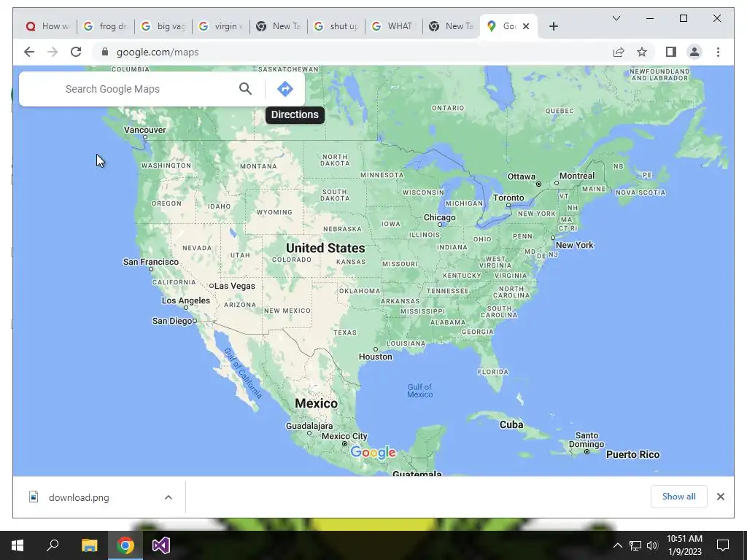
Task: Click the New York city label
Action: (x=575, y=245)
